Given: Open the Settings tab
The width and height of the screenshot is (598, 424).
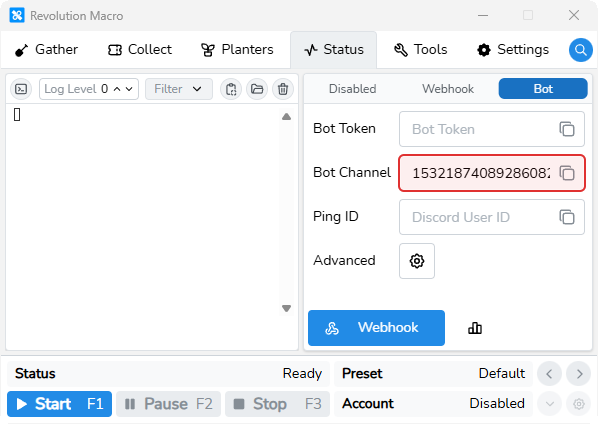Looking at the screenshot, I should pyautogui.click(x=513, y=50).
